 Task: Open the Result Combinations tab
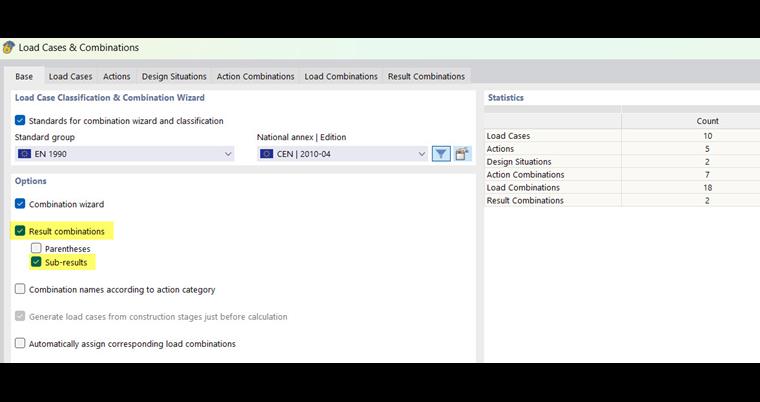point(426,76)
